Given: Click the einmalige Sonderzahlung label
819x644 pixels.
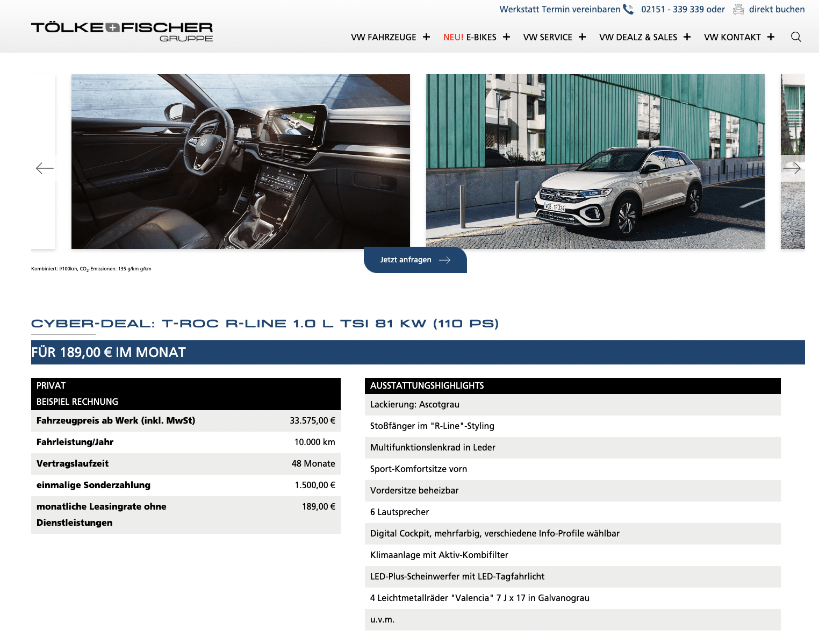Looking at the screenshot, I should (x=94, y=485).
